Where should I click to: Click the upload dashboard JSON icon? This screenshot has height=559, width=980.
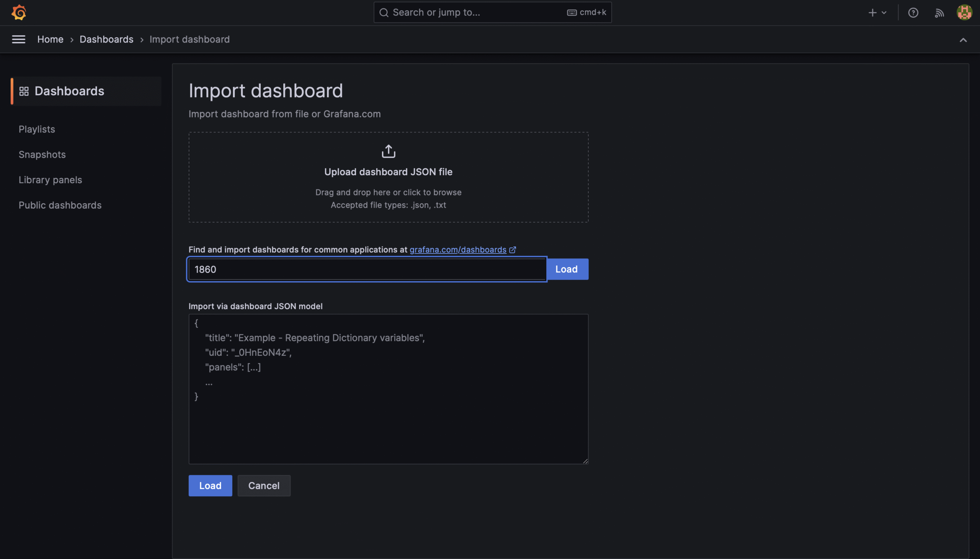[x=388, y=151]
